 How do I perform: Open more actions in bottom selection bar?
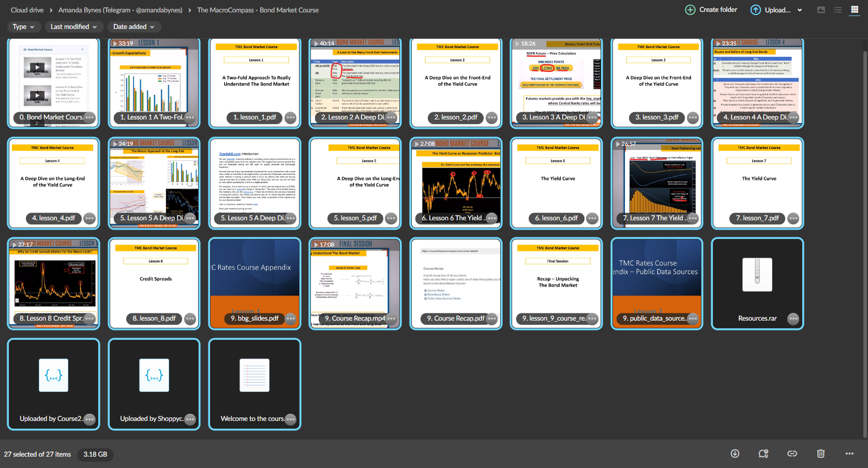pyautogui.click(x=849, y=454)
